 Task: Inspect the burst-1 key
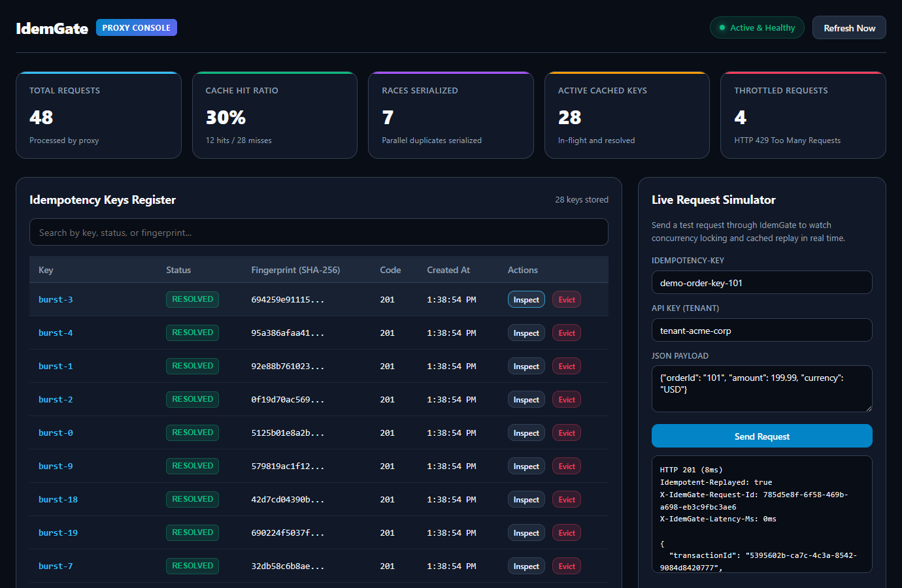[526, 366]
